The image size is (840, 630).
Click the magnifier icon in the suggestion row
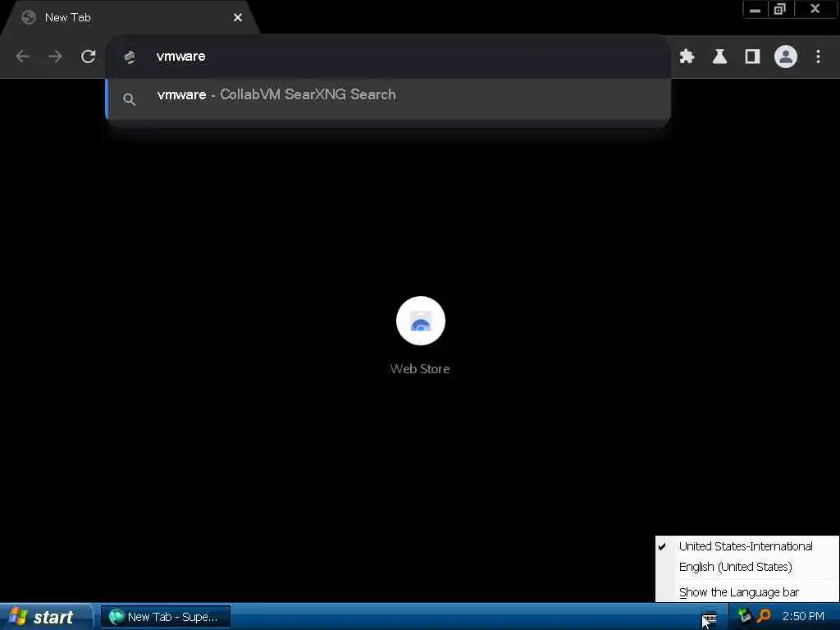tap(129, 99)
